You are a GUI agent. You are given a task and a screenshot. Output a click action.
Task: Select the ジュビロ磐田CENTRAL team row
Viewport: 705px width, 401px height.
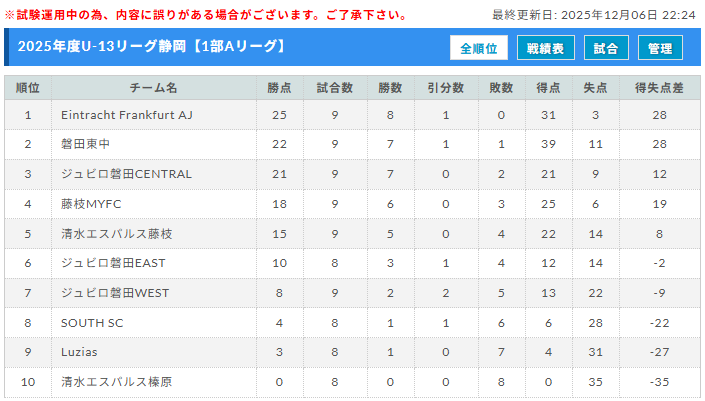(x=126, y=174)
